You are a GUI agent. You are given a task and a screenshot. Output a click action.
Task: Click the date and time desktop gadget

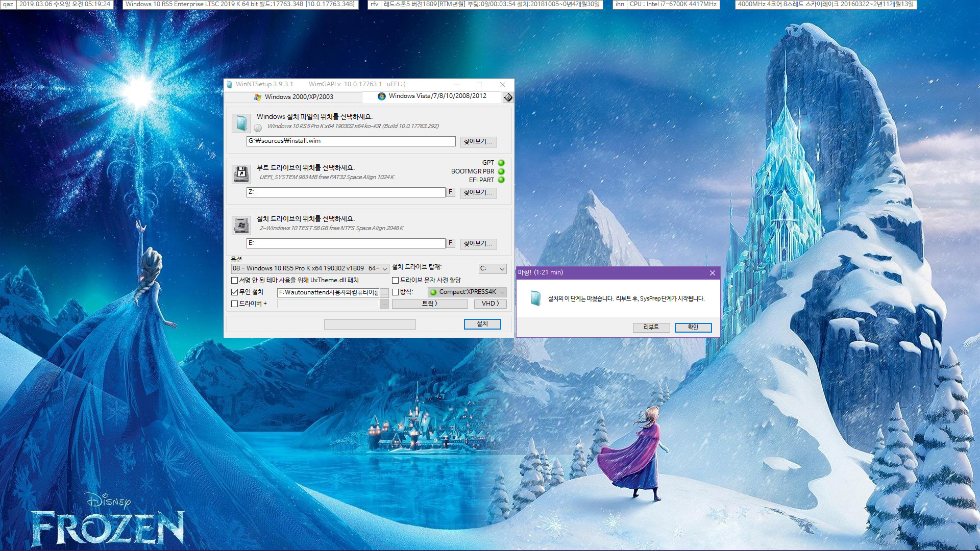tap(65, 4)
